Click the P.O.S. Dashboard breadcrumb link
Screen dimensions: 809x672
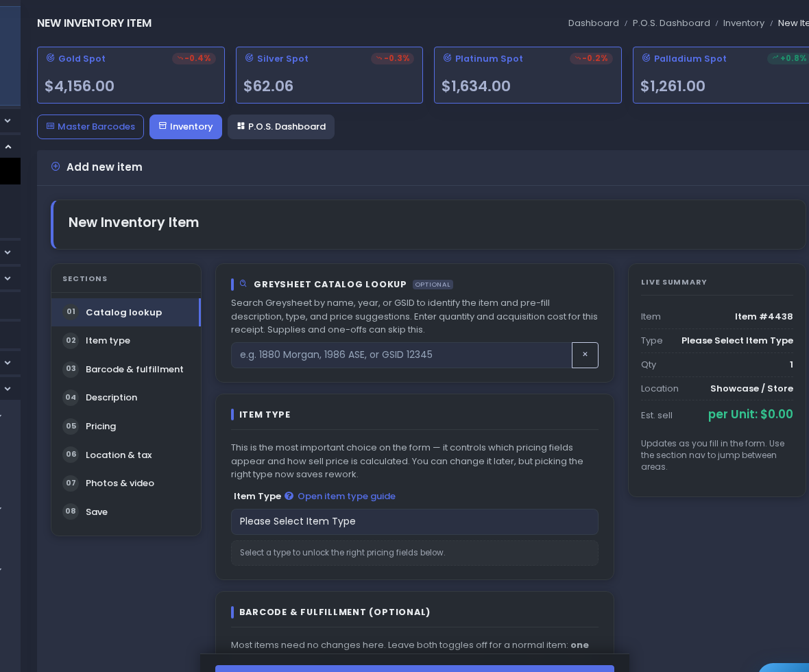[671, 23]
